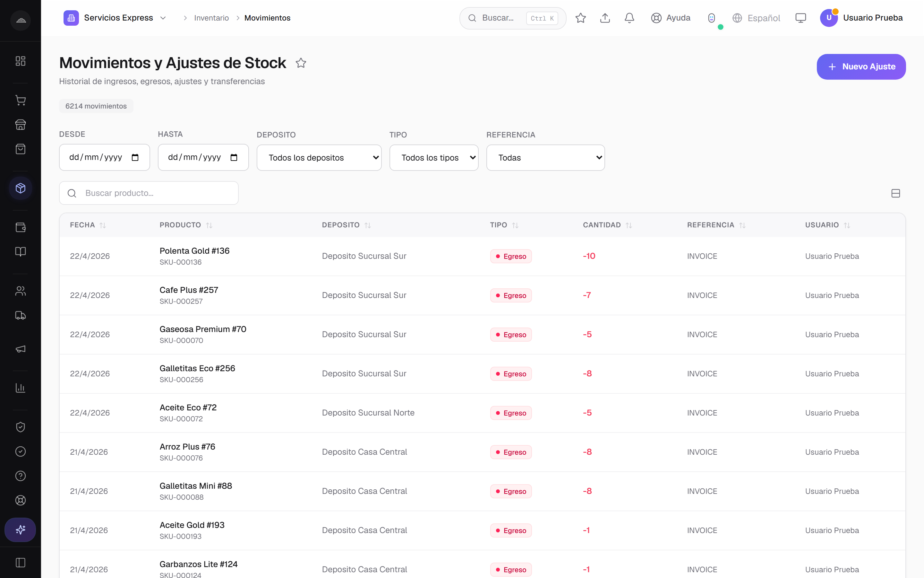Viewport: 924px width, 578px height.
Task: Open the open-book sidebar icon
Action: 21,251
